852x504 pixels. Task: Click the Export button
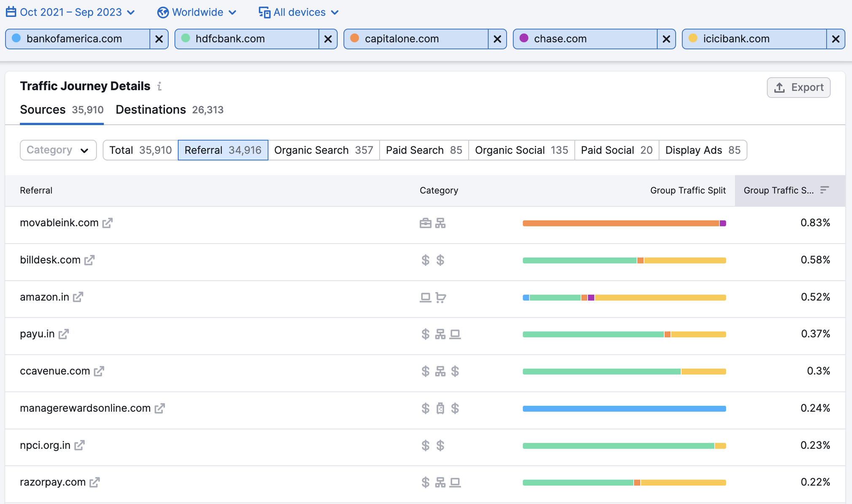[798, 88]
